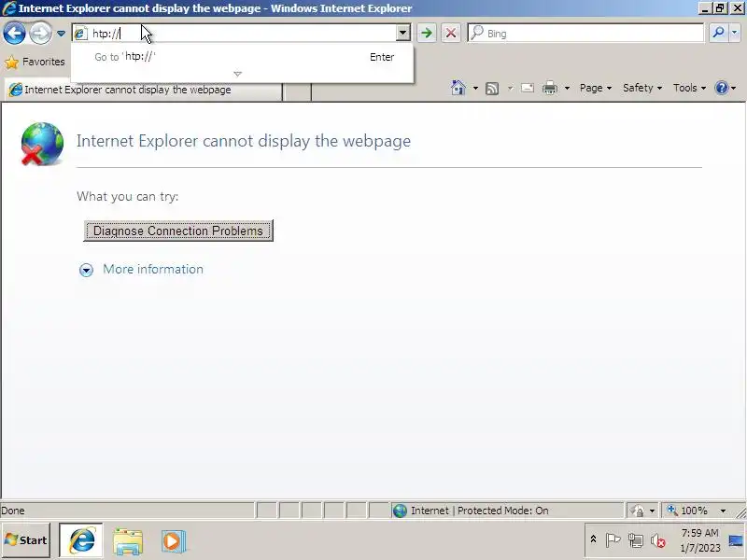Open the Favorites star button
Screen dimensions: 747x560
[x=35, y=62]
